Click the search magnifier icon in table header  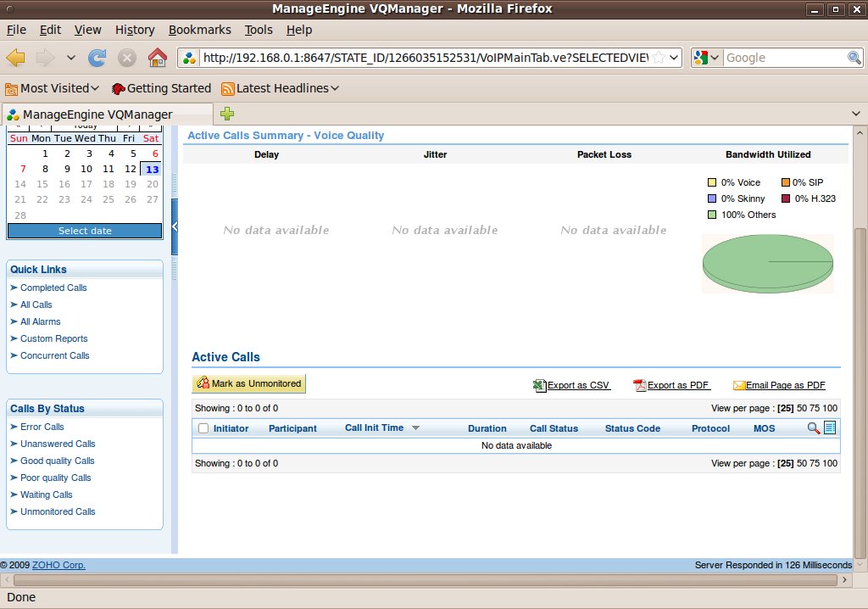814,428
